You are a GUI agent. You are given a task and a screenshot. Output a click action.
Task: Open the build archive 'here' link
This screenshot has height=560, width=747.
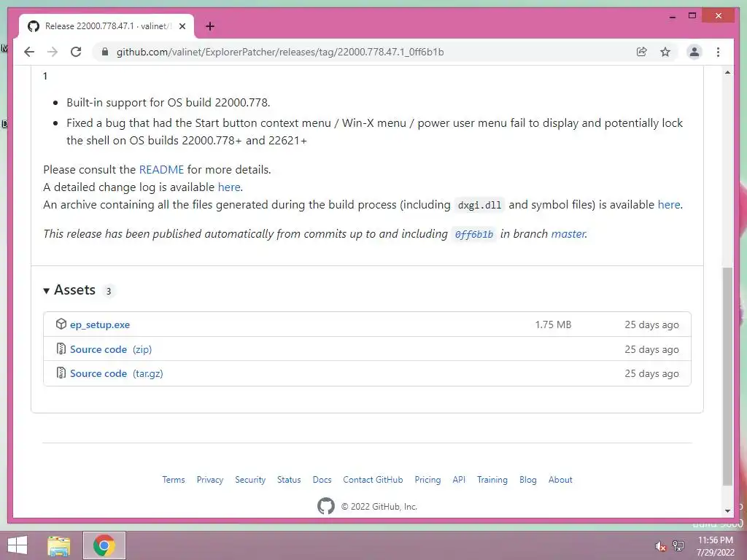tap(669, 205)
